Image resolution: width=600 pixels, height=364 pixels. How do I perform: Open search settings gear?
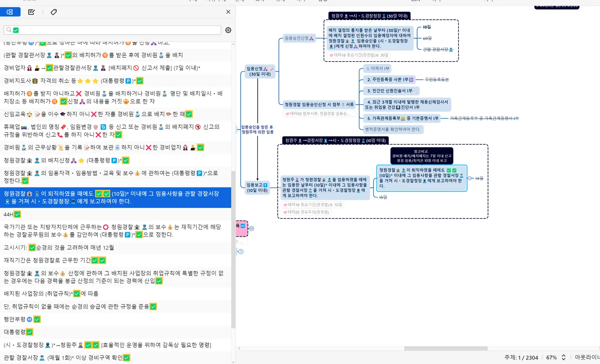tap(228, 30)
